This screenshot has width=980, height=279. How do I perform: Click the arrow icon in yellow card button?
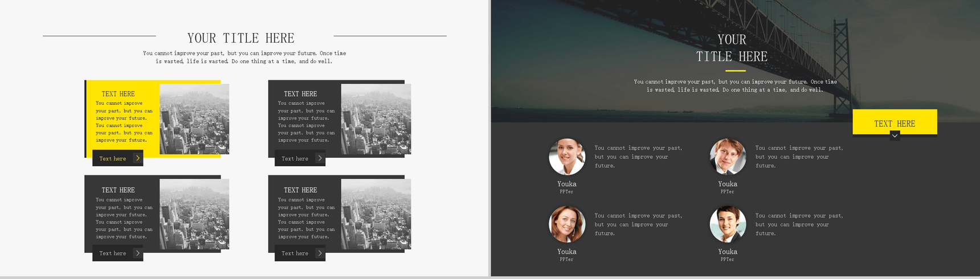coord(138,158)
